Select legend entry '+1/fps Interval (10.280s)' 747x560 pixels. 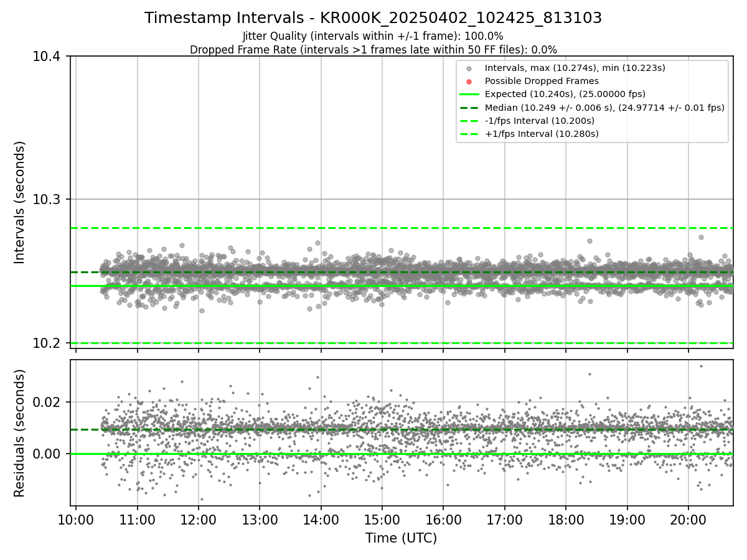tap(542, 134)
